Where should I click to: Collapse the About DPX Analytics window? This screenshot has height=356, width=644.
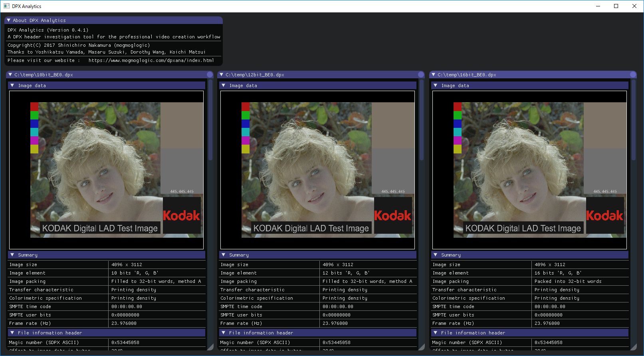[x=9, y=20]
